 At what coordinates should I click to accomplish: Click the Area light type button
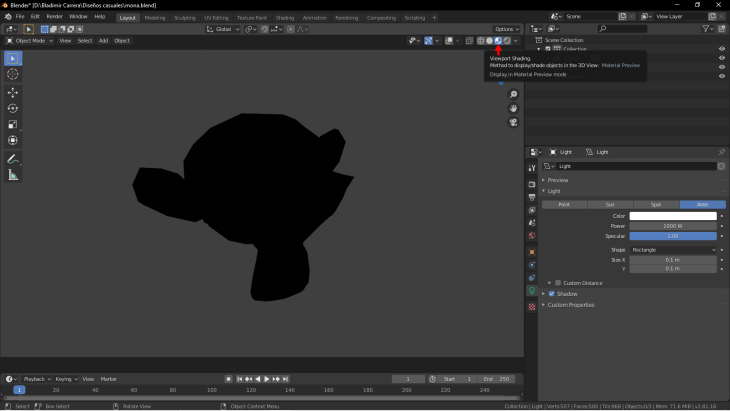703,205
